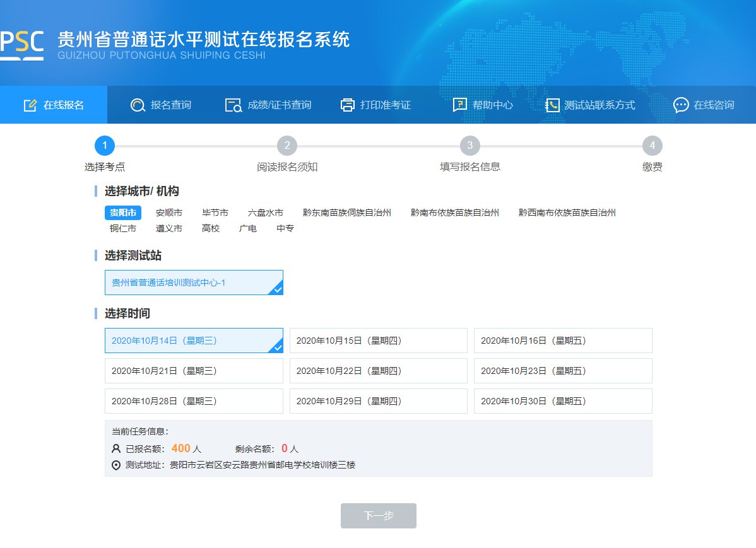This screenshot has width=756, height=548.
Task: Click the 在线咨询 chat bubble icon
Action: coord(681,105)
